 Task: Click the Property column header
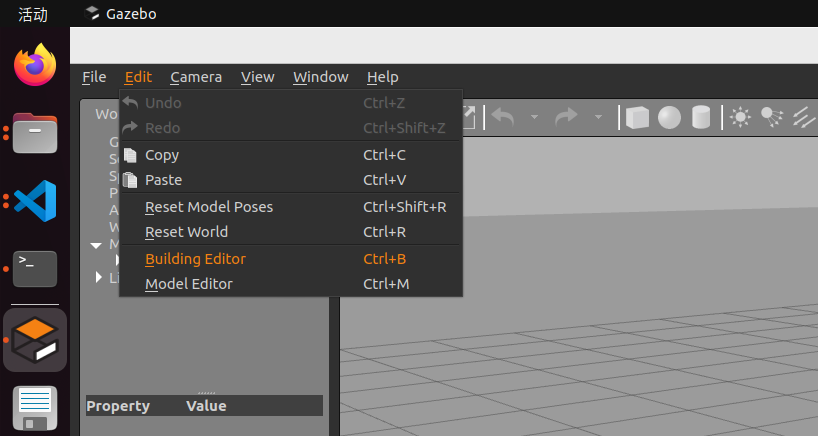tap(118, 406)
